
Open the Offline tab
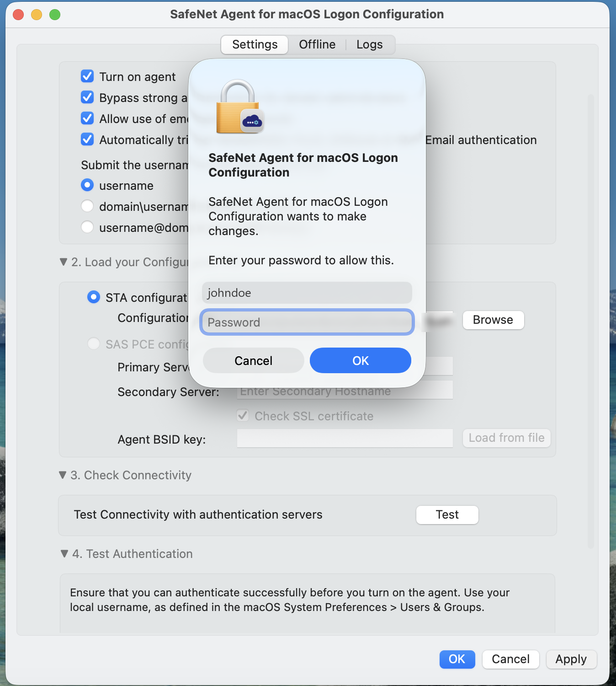coord(317,45)
